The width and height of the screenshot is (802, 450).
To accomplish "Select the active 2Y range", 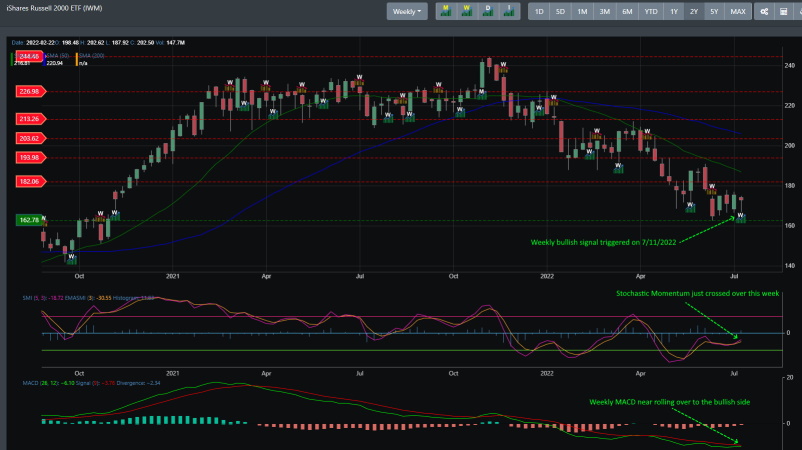I will point(694,11).
